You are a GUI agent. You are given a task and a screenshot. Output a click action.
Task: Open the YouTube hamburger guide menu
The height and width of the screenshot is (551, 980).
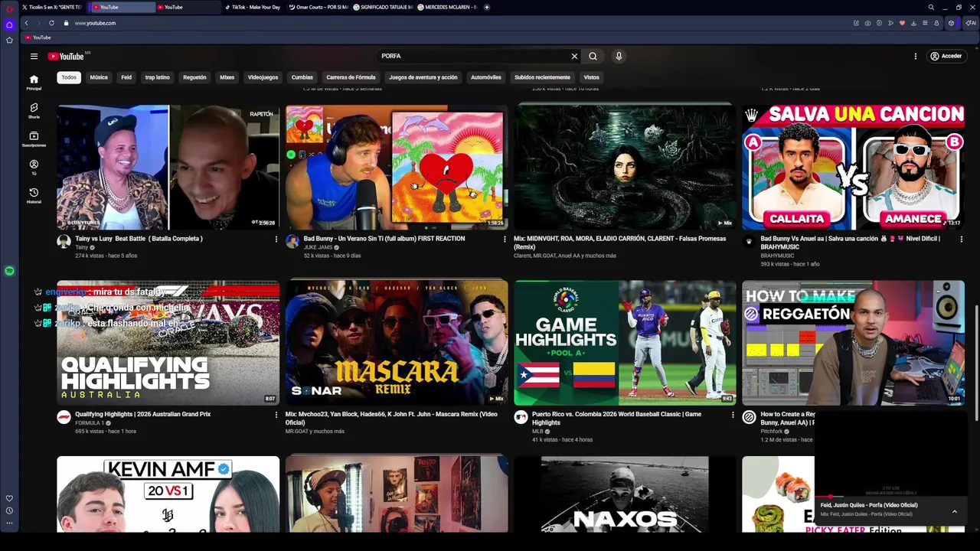(34, 56)
